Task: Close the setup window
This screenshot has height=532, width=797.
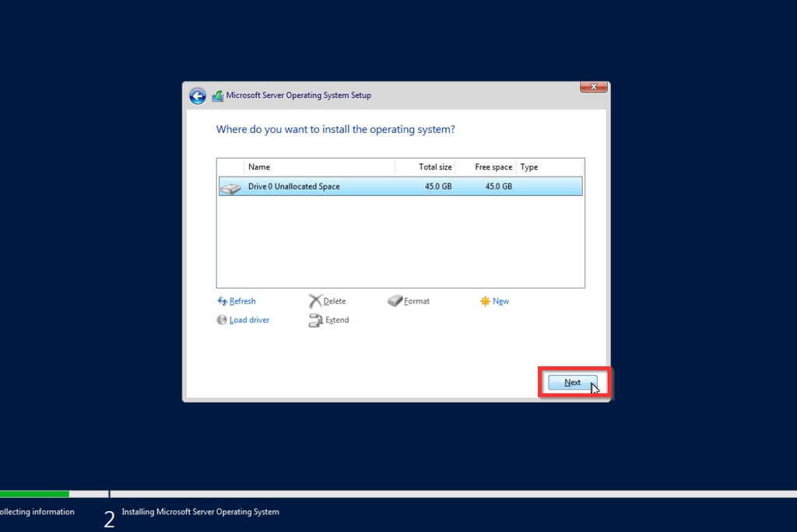Action: tap(593, 87)
